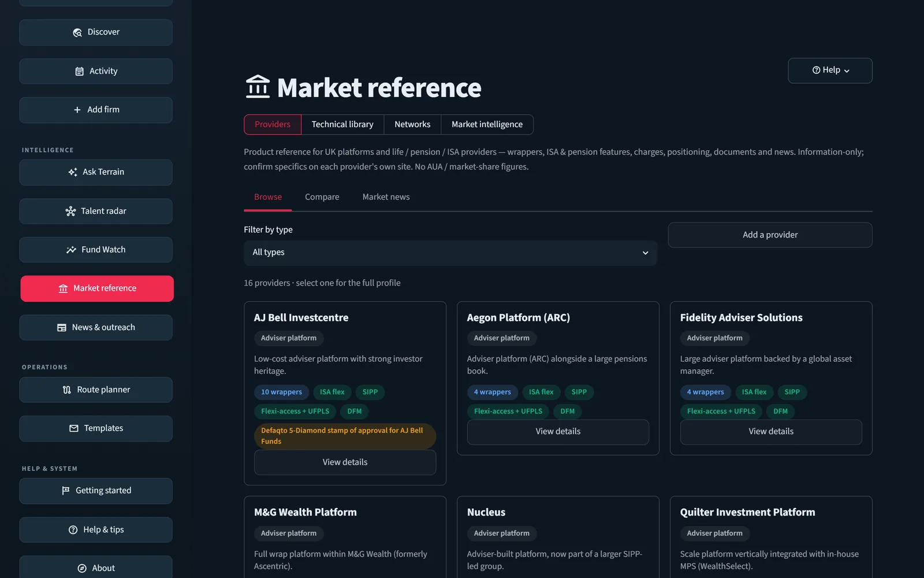
Task: Select the Browse sub-tab
Action: [x=268, y=197]
